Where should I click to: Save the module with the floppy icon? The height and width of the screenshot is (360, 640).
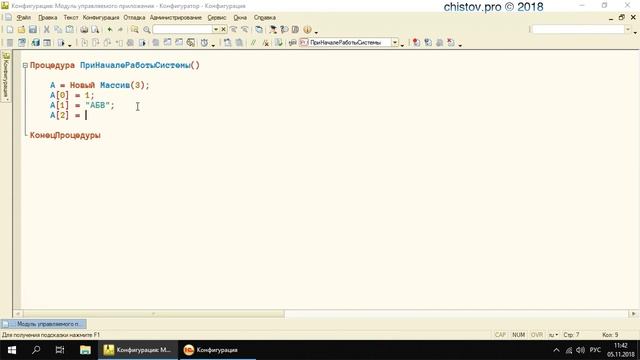[33, 29]
